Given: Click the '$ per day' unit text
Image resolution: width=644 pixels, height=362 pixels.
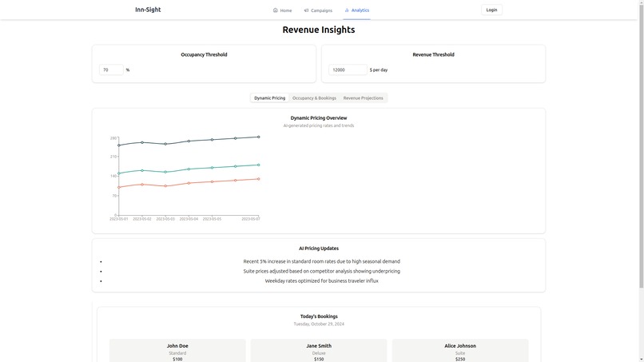Looking at the screenshot, I should tap(378, 70).
